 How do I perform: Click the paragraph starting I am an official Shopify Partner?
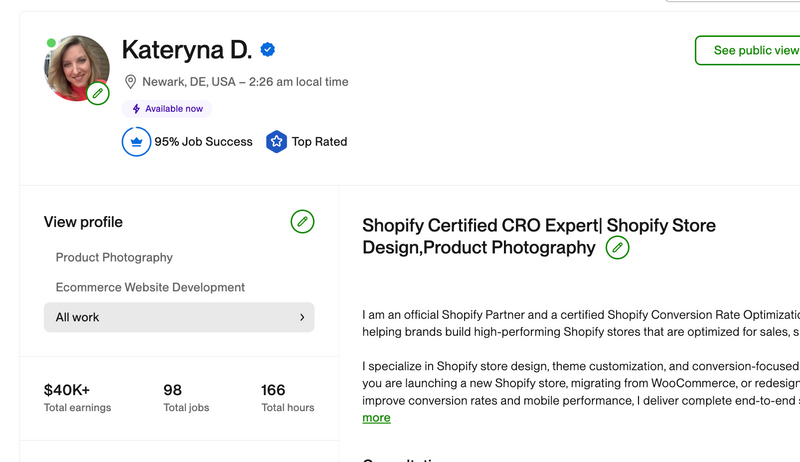click(x=581, y=323)
